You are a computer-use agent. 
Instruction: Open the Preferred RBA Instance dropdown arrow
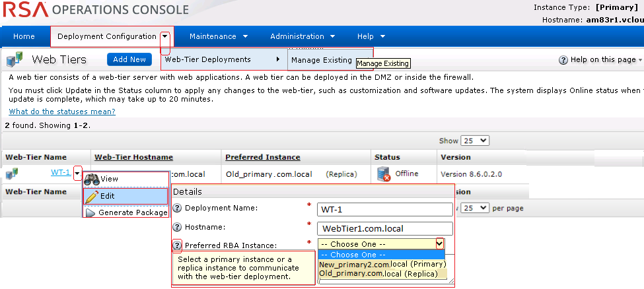pos(440,243)
